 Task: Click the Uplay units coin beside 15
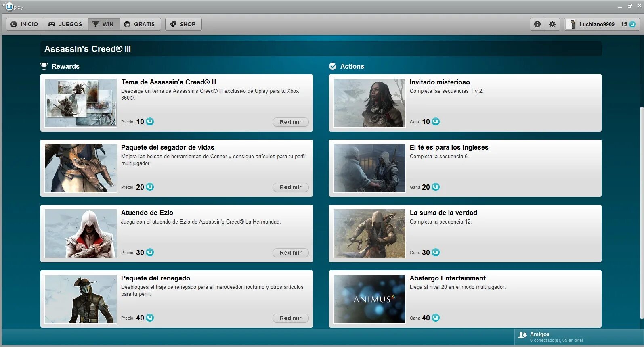click(632, 24)
